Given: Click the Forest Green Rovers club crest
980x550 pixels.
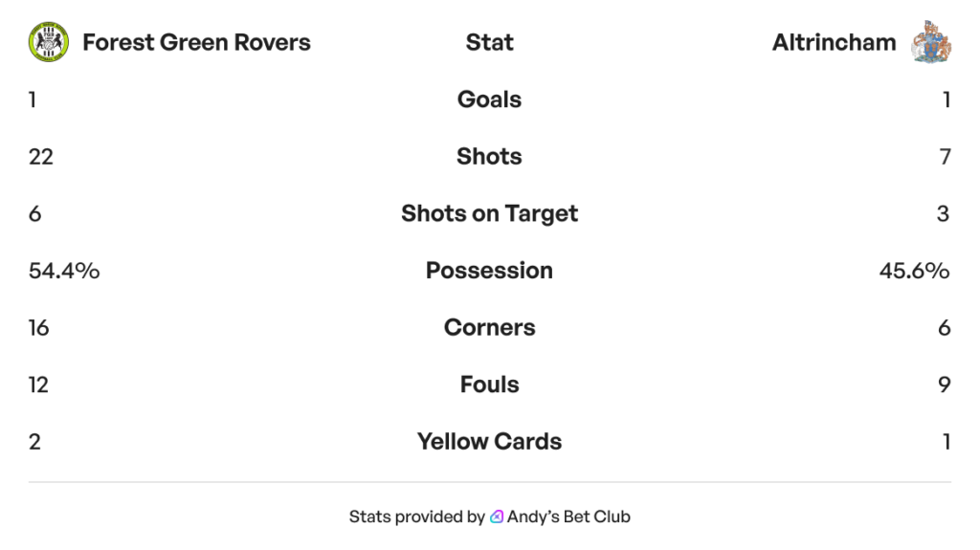Looking at the screenshot, I should pos(48,42).
